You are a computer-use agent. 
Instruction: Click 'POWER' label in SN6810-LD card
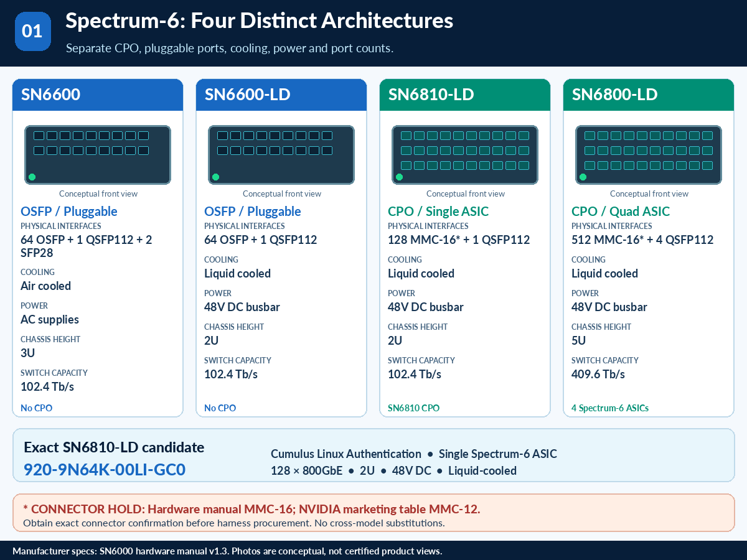pos(402,294)
